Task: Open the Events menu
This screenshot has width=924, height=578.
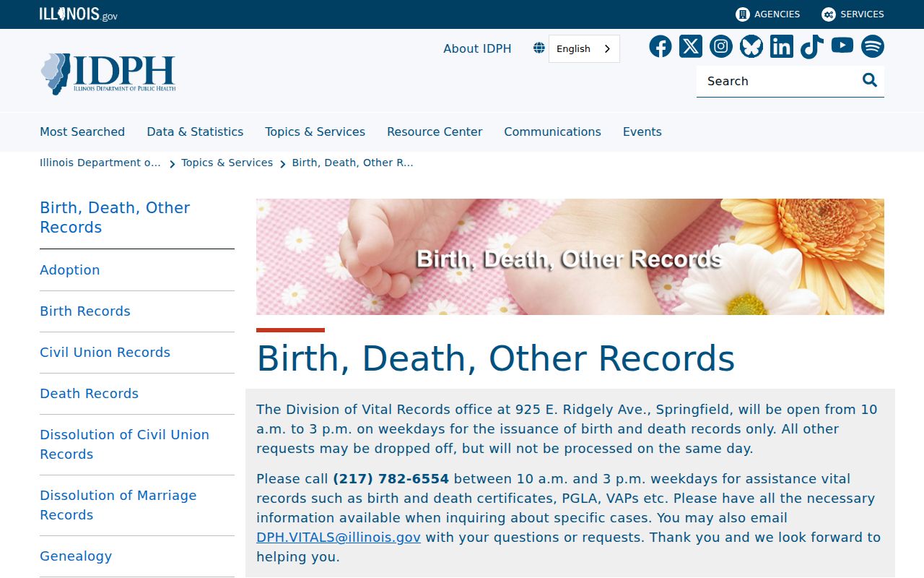Action: (x=642, y=131)
